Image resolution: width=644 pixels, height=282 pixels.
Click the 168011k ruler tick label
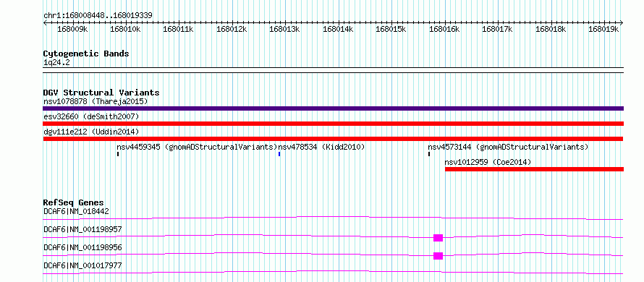[179, 29]
